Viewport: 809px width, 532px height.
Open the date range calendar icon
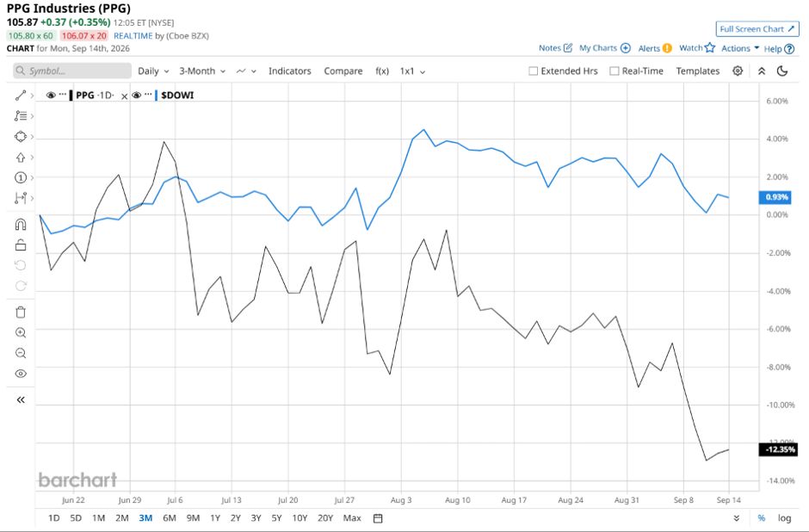click(378, 518)
